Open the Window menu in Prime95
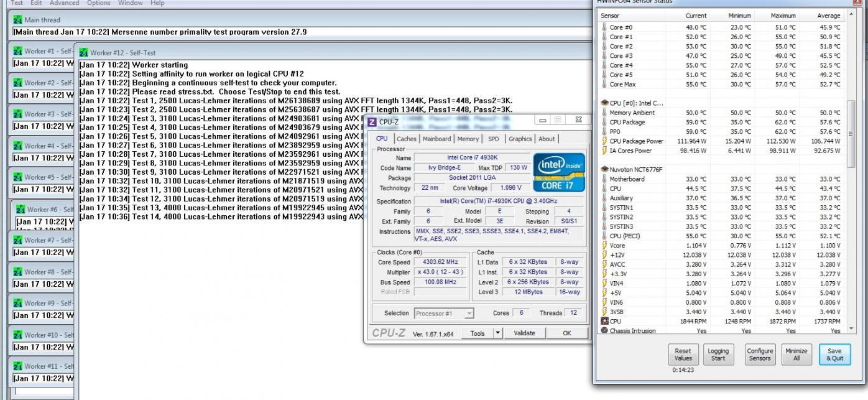This screenshot has width=868, height=400. [131, 3]
